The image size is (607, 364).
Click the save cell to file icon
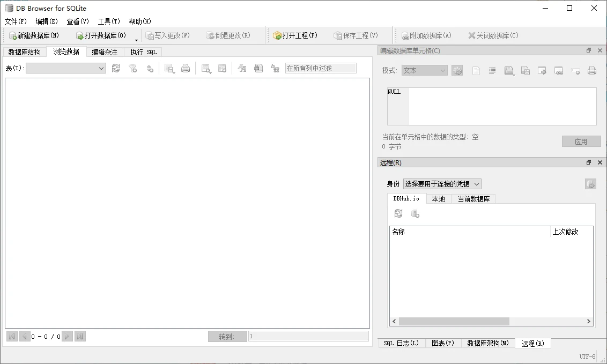525,70
